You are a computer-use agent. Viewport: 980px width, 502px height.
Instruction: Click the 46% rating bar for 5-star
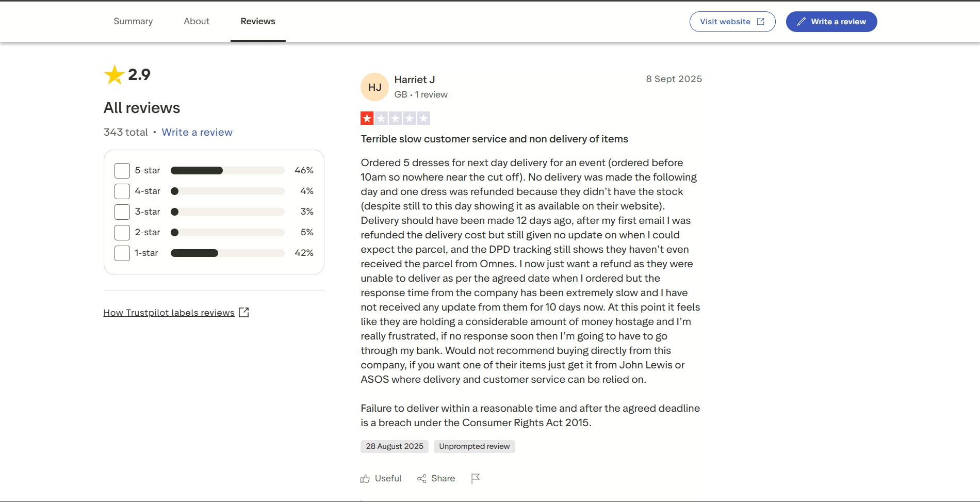point(227,170)
